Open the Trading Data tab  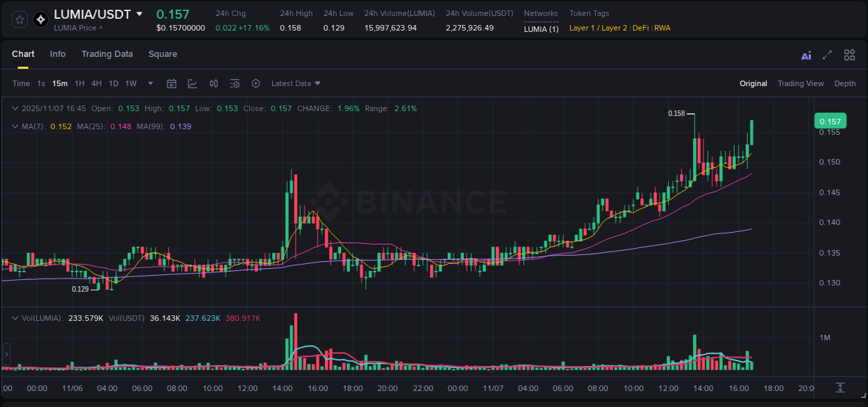pos(107,53)
